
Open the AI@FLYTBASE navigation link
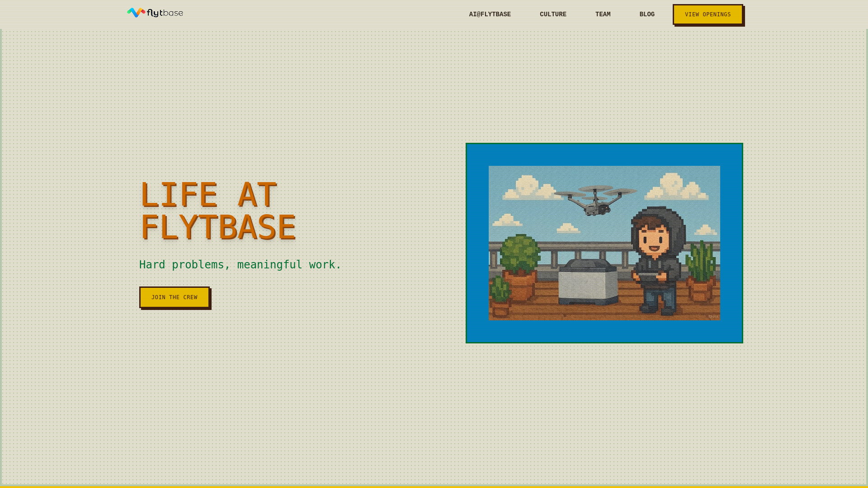tap(490, 14)
